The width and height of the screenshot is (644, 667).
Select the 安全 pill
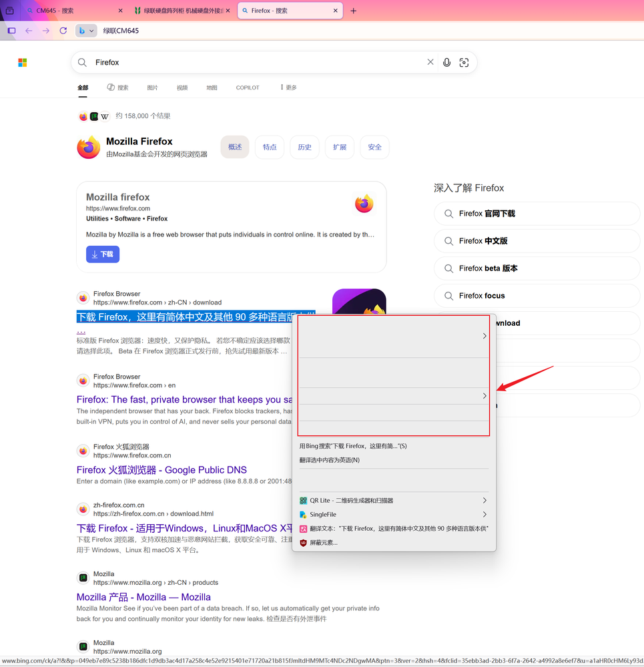tap(374, 147)
